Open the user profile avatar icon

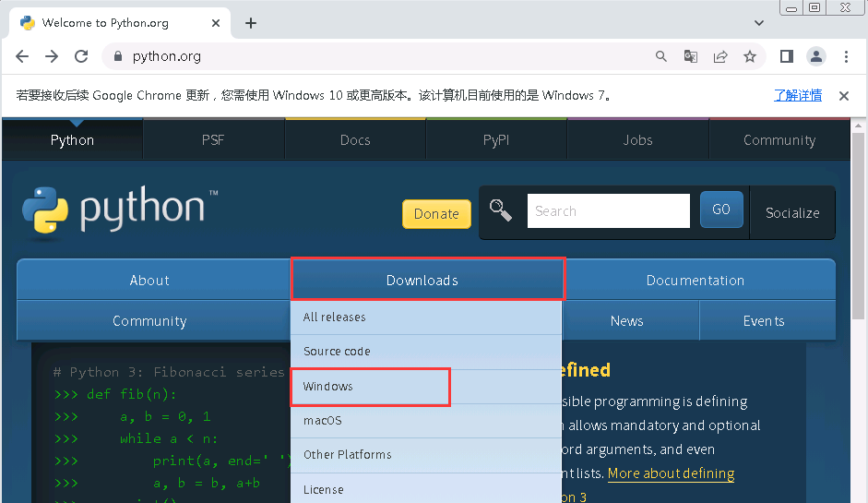tap(816, 56)
